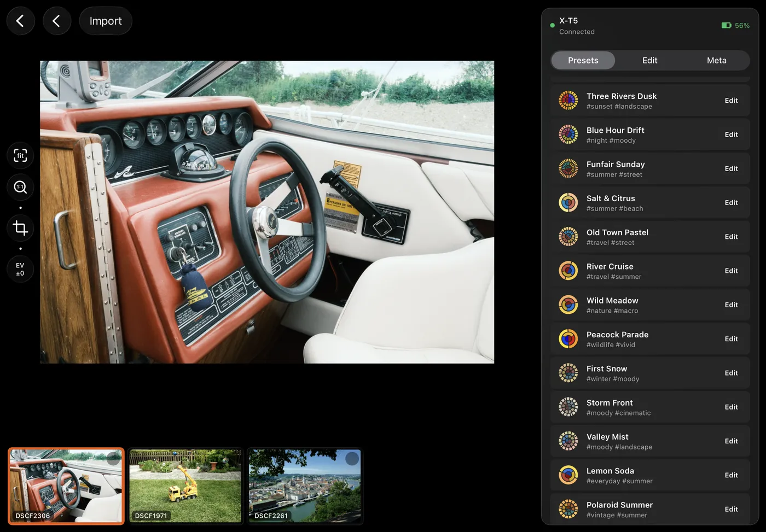Click the "Three Rivers Dusk" preset name

[x=622, y=96]
